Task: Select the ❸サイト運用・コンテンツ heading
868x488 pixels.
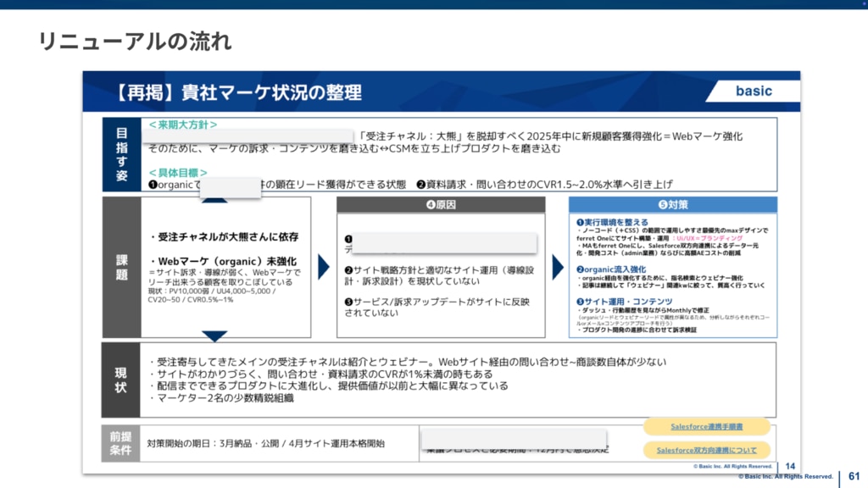Action: pos(624,302)
